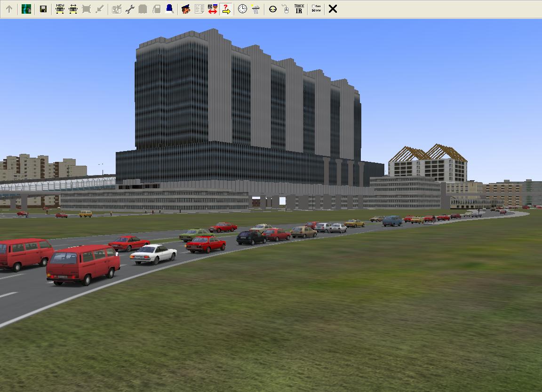Click the fuel pump refuel icon
The height and width of the screenshot is (392, 542).
156,9
